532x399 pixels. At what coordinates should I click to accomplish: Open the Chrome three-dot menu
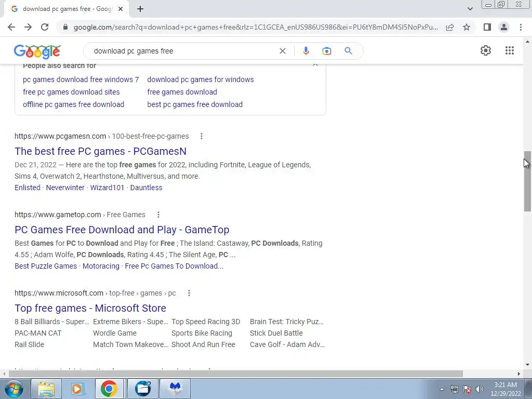521,27
